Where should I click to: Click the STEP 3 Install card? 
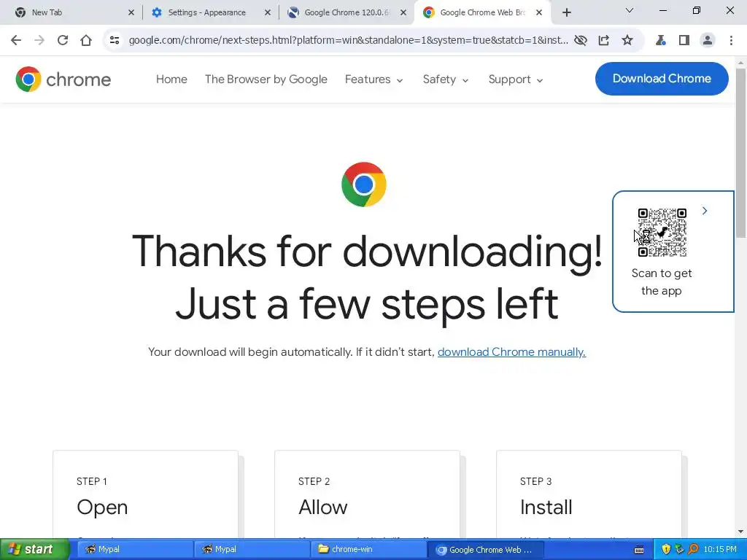pos(589,494)
